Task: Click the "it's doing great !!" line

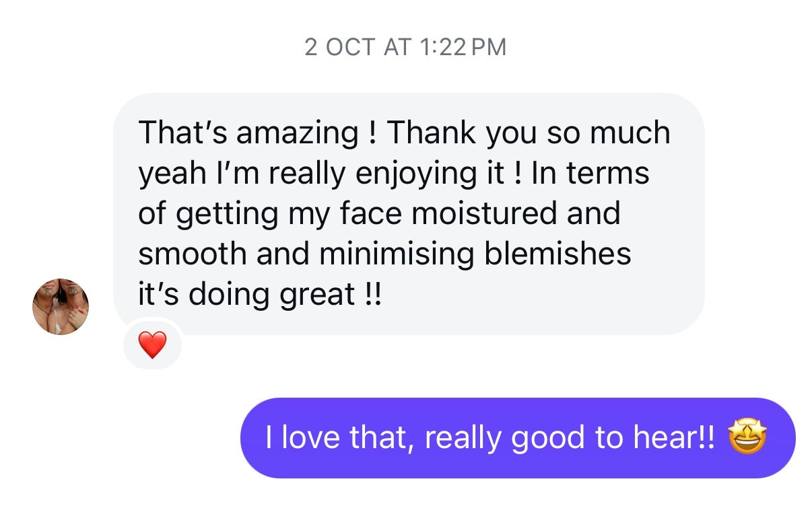Action: pyautogui.click(x=259, y=295)
